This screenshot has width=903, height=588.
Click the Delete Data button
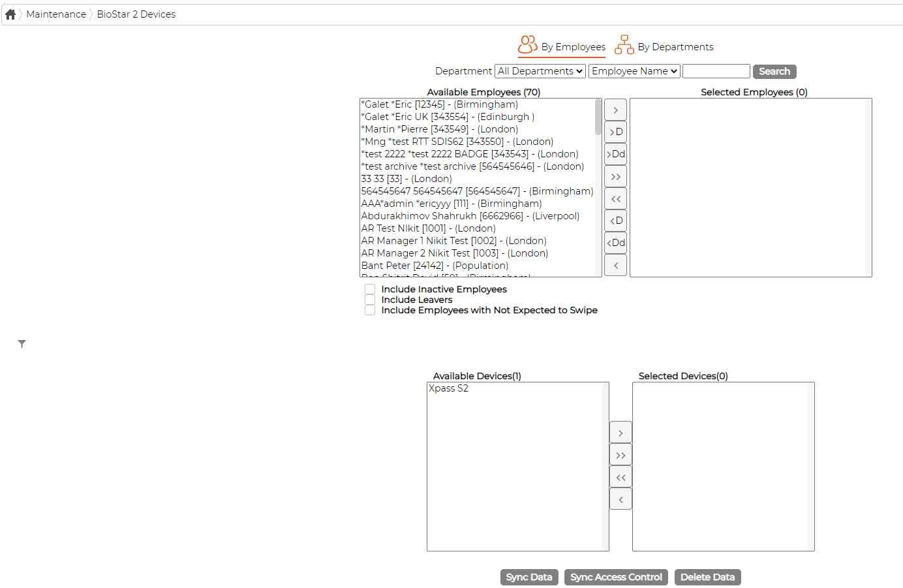click(707, 577)
